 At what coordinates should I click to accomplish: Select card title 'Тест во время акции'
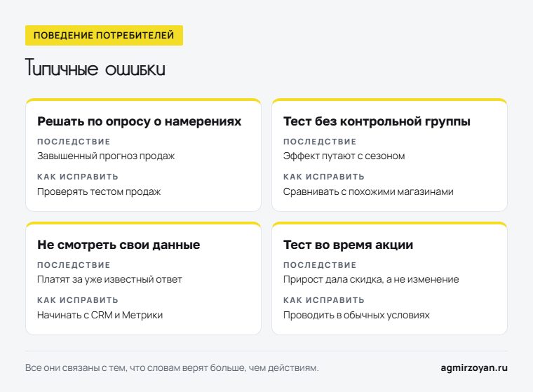click(348, 245)
